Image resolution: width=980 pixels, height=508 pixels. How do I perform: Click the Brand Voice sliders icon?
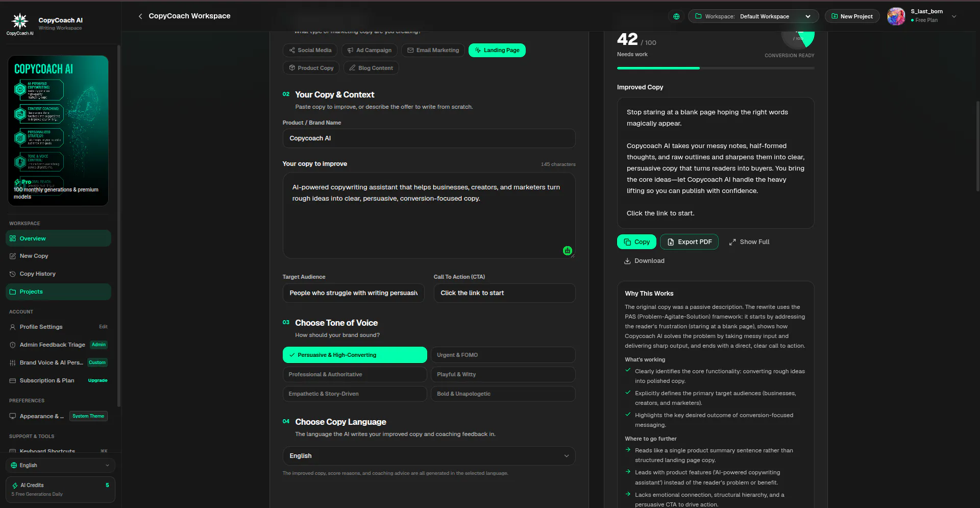[x=13, y=362]
